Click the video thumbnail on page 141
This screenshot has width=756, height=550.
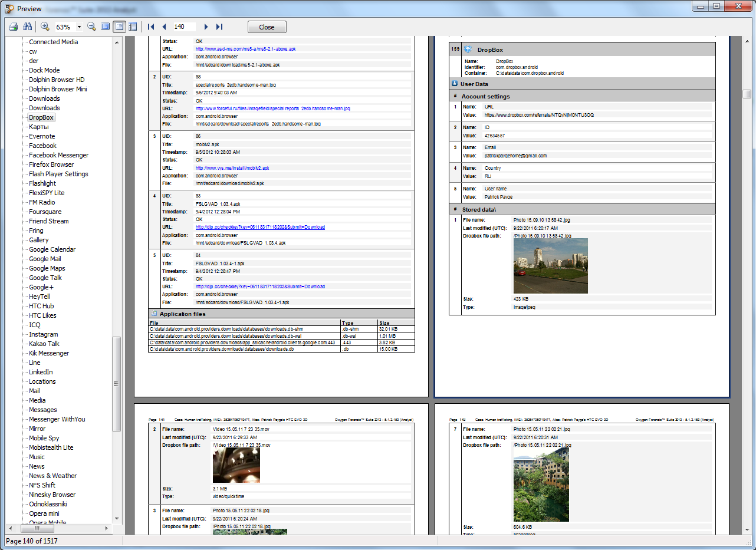point(236,465)
